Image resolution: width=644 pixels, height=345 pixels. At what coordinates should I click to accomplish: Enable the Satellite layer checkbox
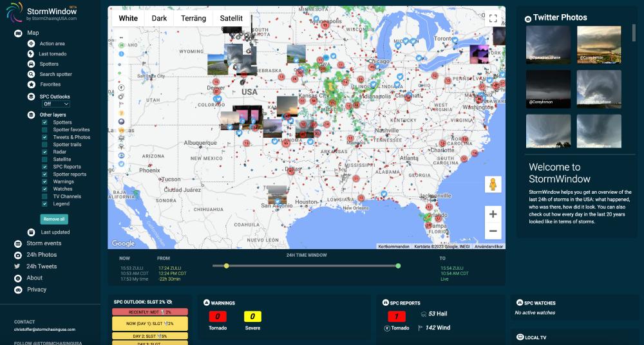point(44,160)
